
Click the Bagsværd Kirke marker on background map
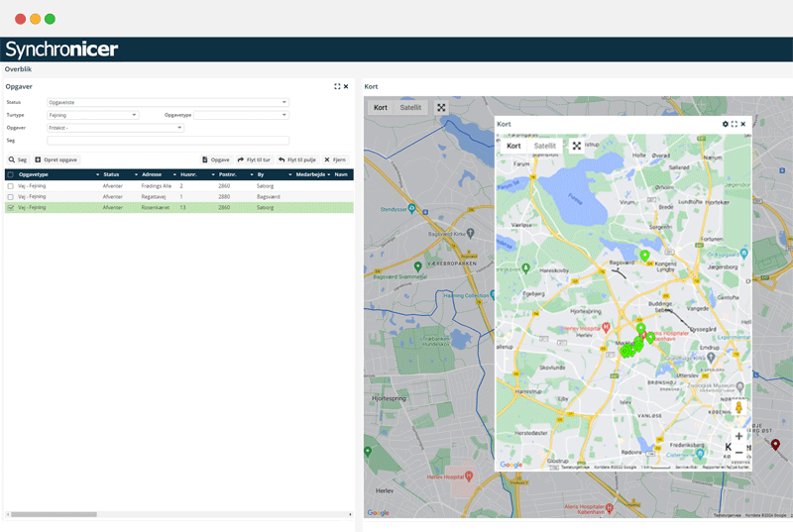(470, 233)
